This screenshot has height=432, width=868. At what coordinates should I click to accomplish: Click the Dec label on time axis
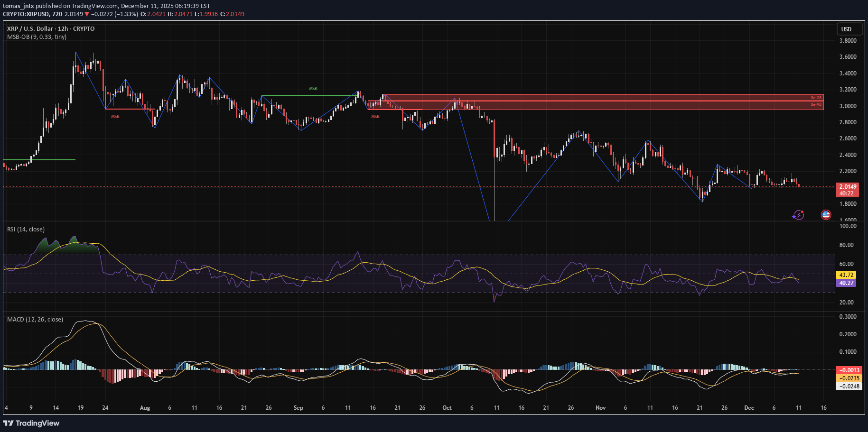point(749,408)
